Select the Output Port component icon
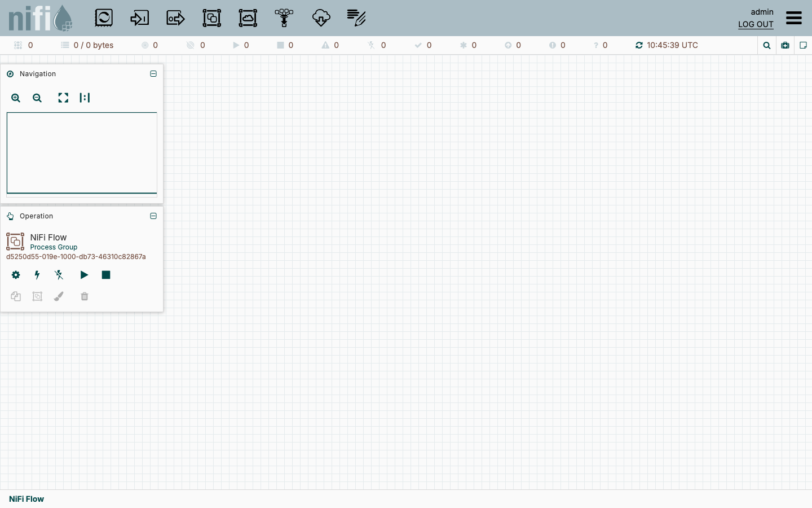 tap(176, 18)
